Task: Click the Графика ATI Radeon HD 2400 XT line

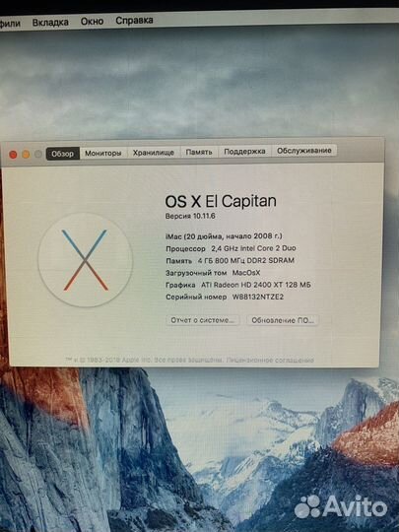Action: coord(237,285)
